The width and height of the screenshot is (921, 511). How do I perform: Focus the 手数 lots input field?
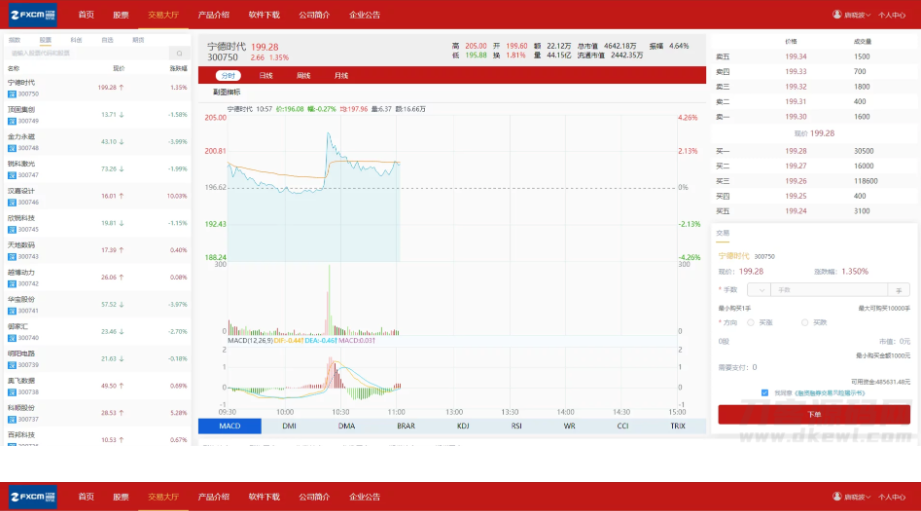click(829, 290)
